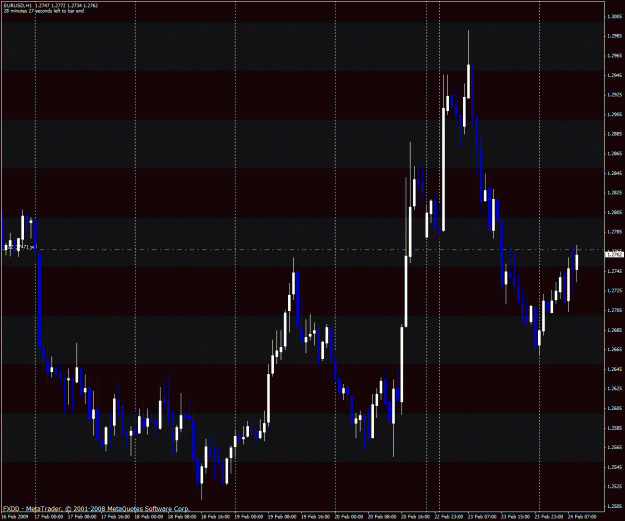Click the 18 Feb 08:00 time axis label
Screen dimensions: 625x521
[183, 517]
